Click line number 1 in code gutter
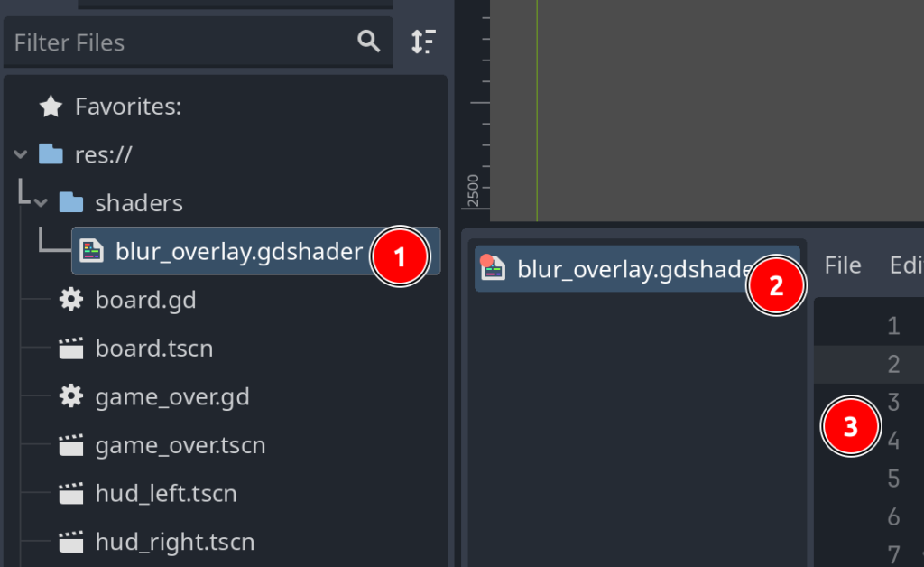 pyautogui.click(x=893, y=326)
